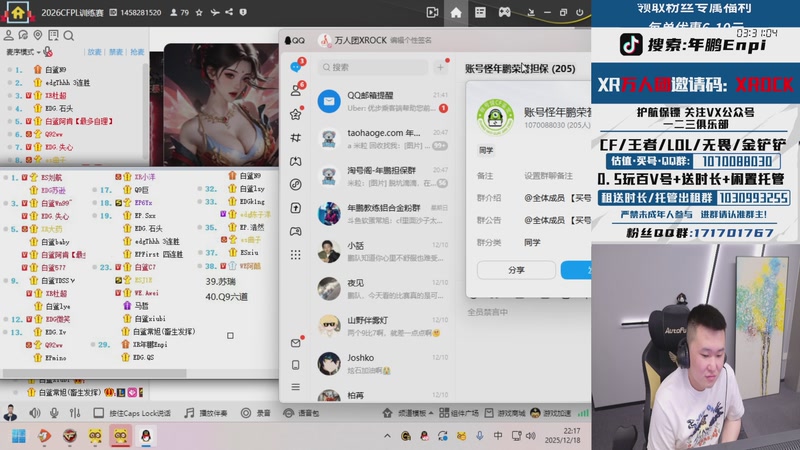Image resolution: width=800 pixels, height=450 pixels.
Task: Click 播放伴奏 music button
Action: pyautogui.click(x=206, y=413)
